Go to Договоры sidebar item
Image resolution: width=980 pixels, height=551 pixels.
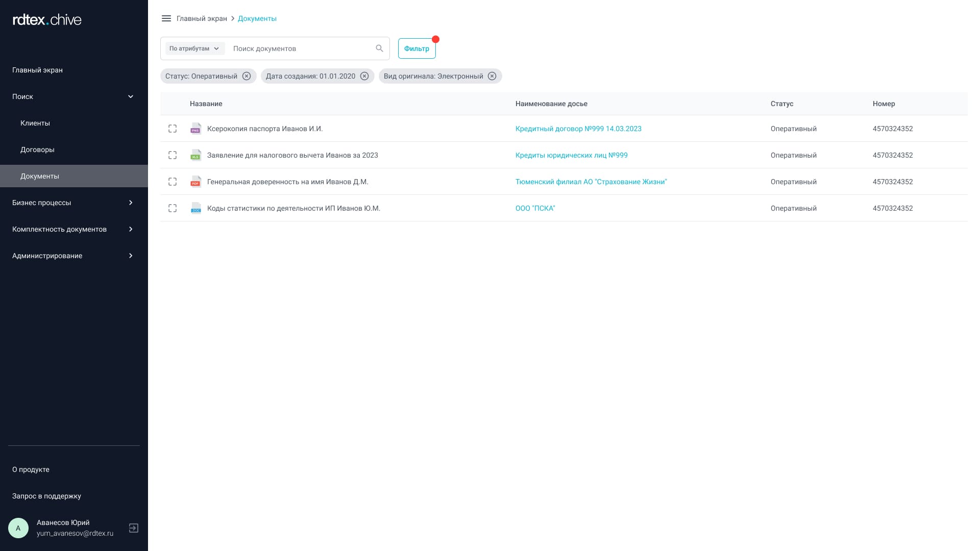pos(37,149)
